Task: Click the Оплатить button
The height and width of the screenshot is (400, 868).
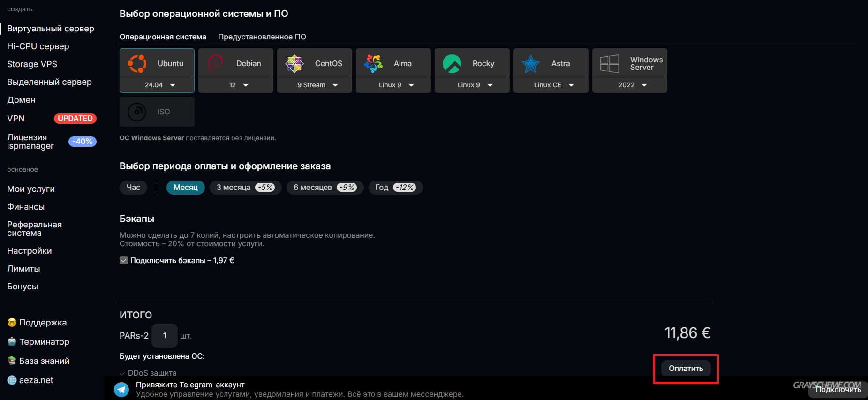Action: tap(686, 369)
